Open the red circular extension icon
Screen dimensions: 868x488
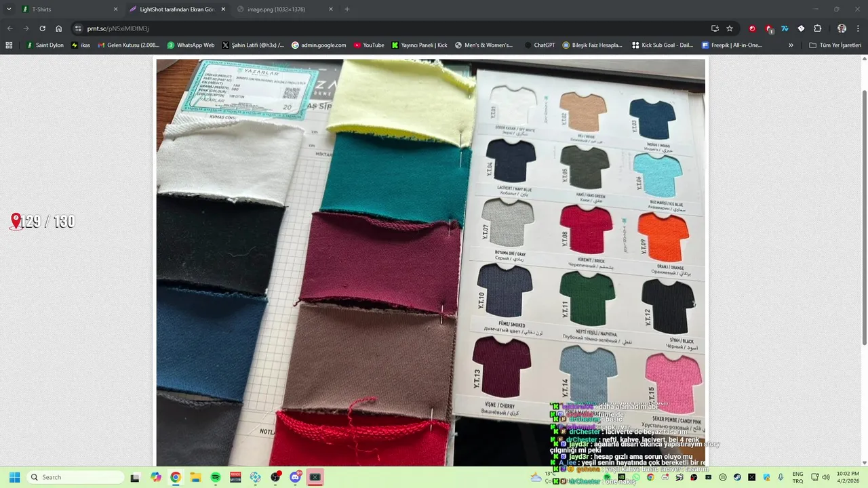[752, 28]
